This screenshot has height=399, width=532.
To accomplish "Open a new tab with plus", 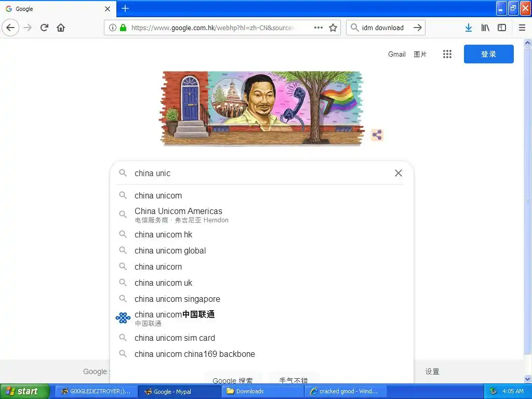I will pyautogui.click(x=125, y=8).
